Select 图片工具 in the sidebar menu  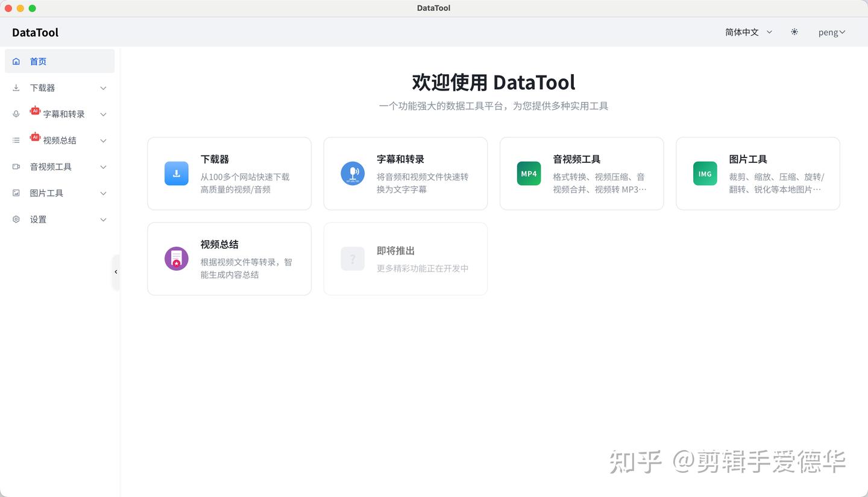pos(60,193)
